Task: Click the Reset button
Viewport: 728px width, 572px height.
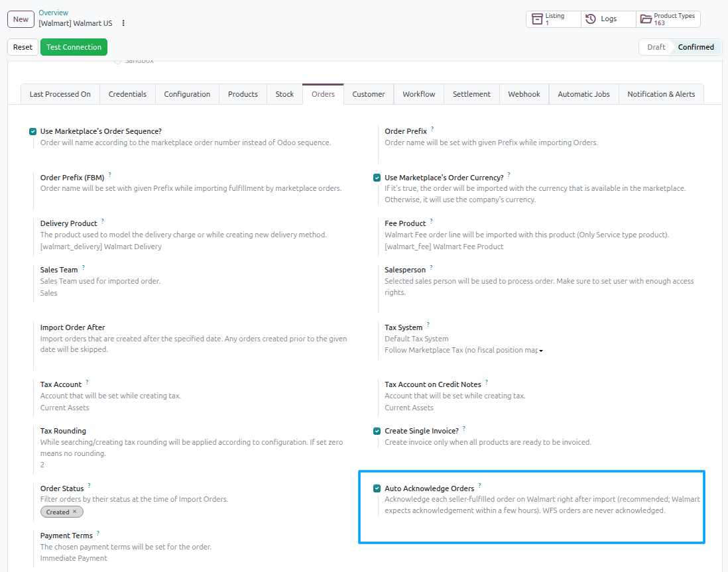Action: click(x=23, y=47)
